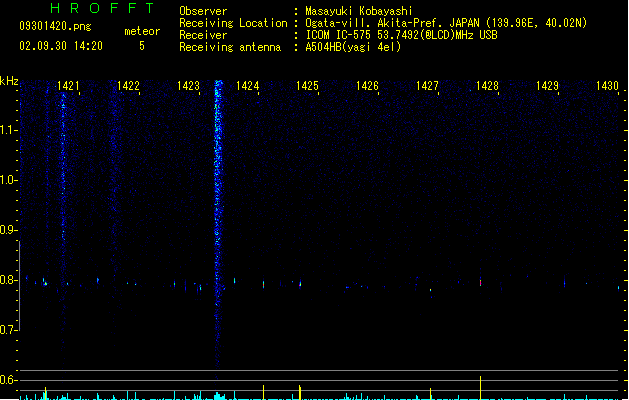This screenshot has width=629, height=400.
Task: Click frequency axis label 0.9
Action: (x=7, y=230)
